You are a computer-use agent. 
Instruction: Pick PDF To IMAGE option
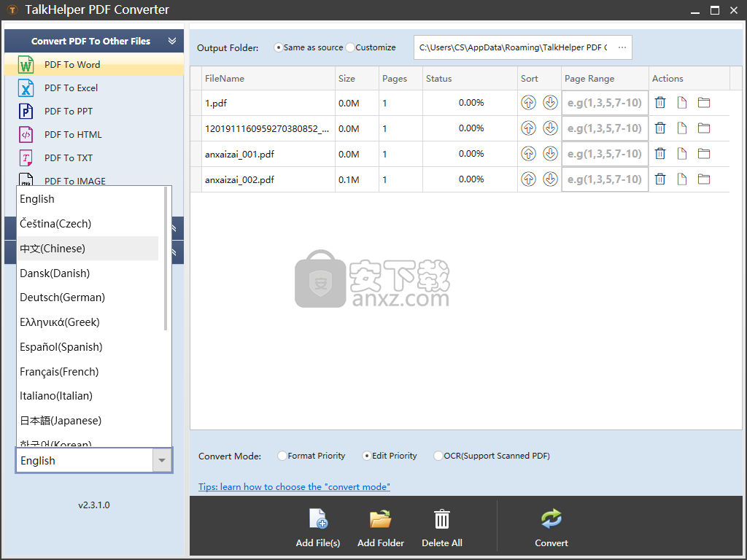pyautogui.click(x=94, y=180)
